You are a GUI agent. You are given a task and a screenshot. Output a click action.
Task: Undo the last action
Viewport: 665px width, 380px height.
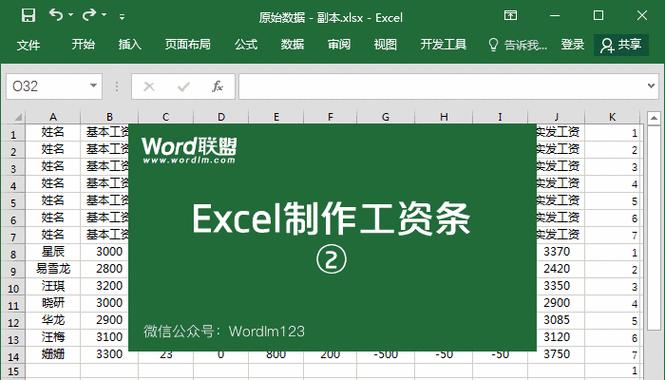(56, 15)
